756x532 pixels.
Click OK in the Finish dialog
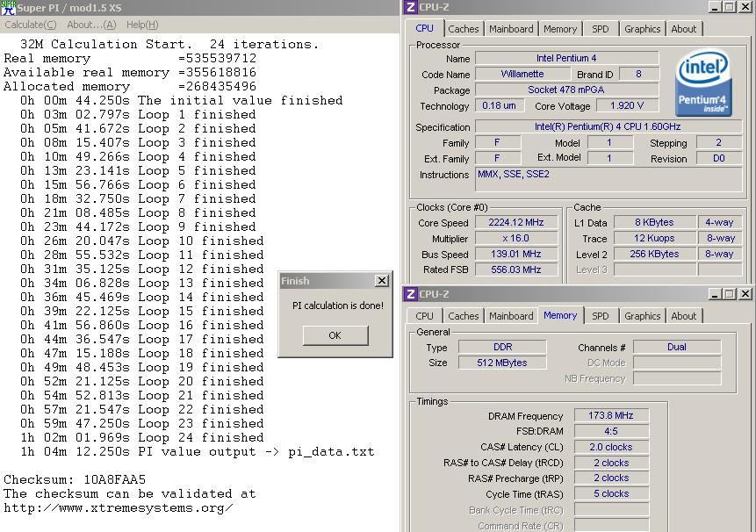(335, 335)
